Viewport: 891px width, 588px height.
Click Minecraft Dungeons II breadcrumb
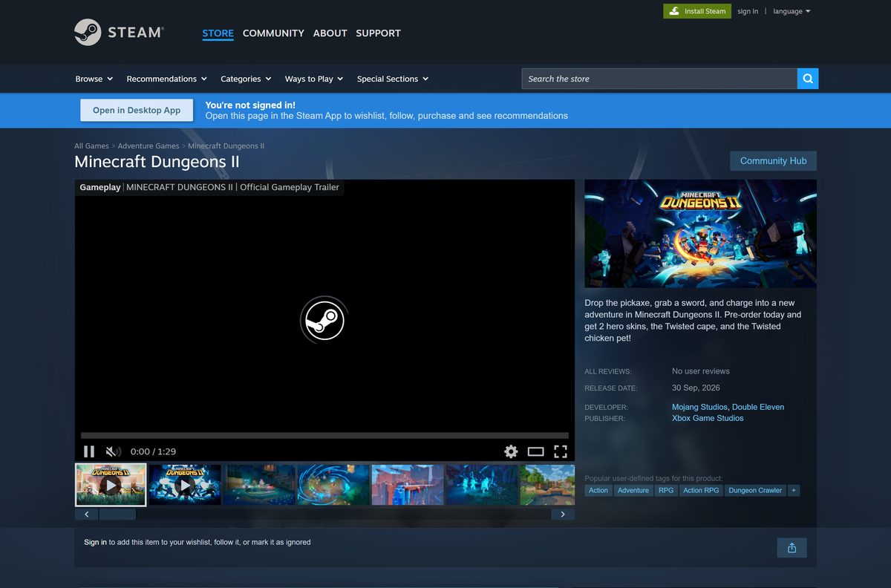click(x=226, y=146)
